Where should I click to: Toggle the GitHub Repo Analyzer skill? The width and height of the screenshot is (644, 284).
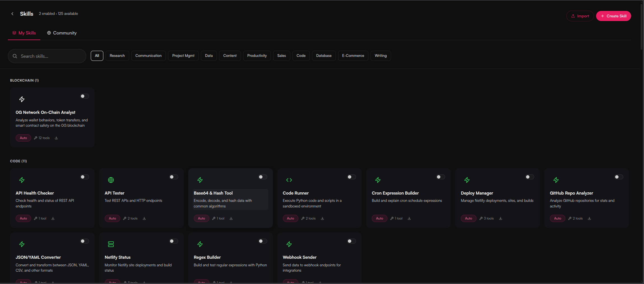619,177
